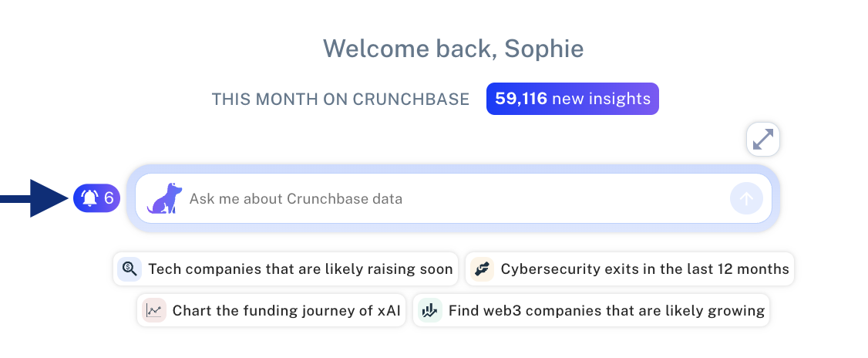This screenshot has width=868, height=358.
Task: Click the purple dog mascot icon
Action: click(164, 198)
